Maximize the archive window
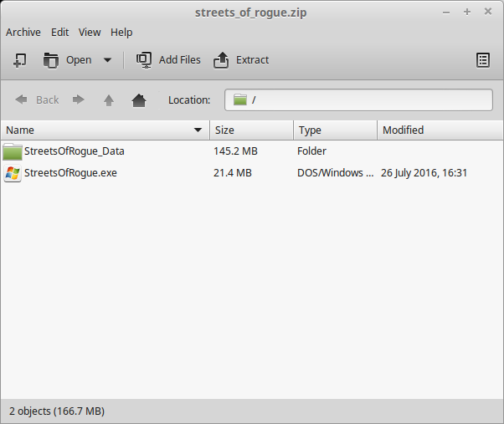The width and height of the screenshot is (504, 424). tap(467, 13)
